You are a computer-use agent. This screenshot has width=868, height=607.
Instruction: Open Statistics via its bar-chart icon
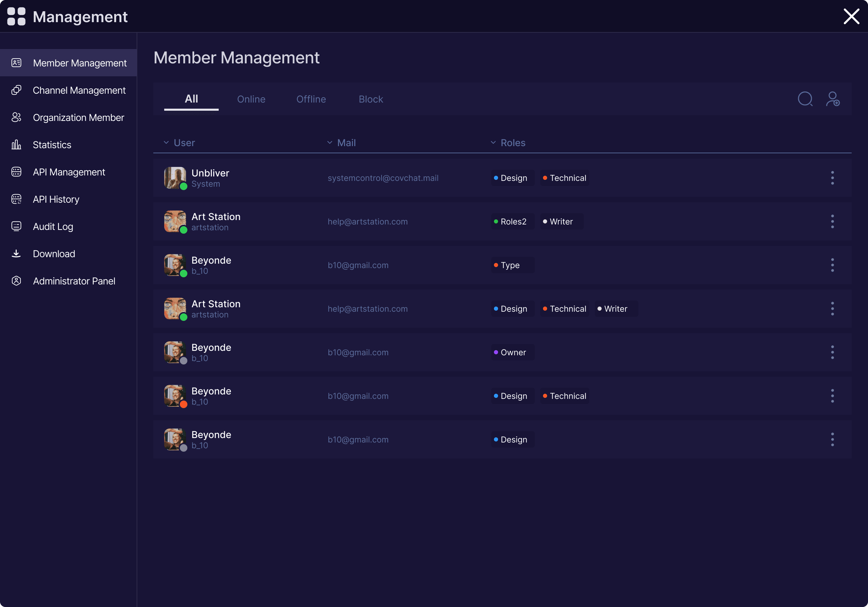point(16,145)
